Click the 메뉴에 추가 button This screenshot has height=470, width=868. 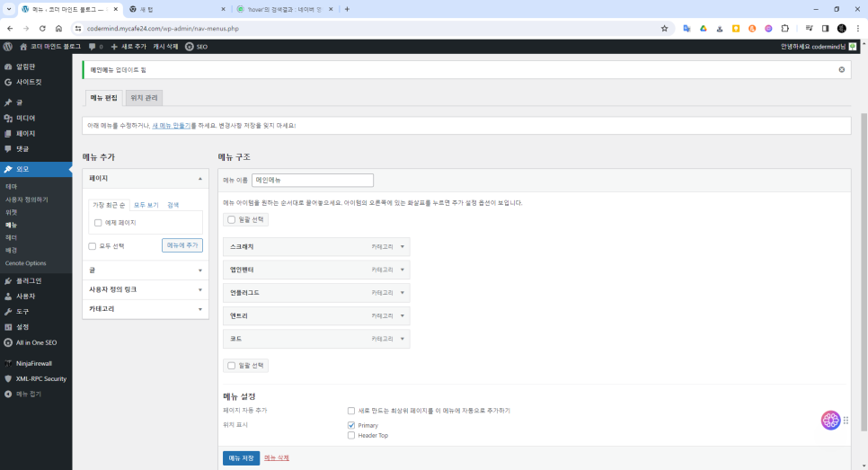pyautogui.click(x=182, y=245)
